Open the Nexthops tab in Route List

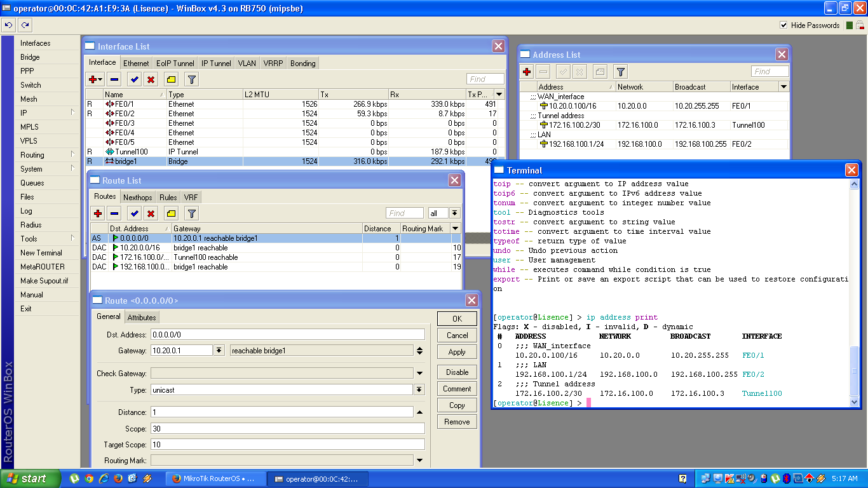click(137, 196)
